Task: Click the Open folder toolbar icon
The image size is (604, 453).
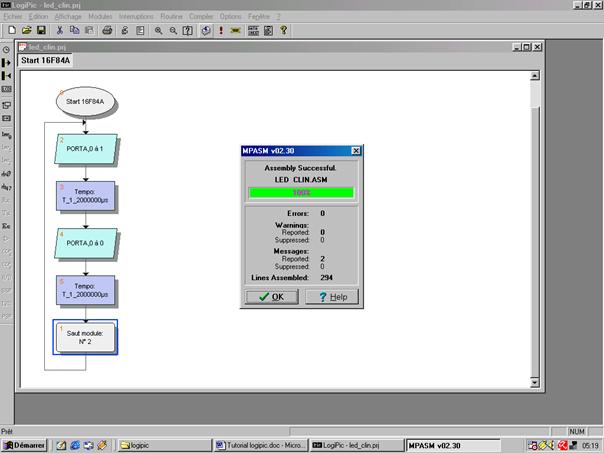Action: (x=26, y=31)
